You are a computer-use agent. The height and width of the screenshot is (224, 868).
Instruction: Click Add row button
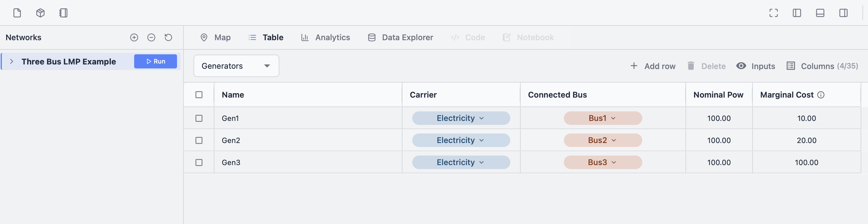tap(653, 66)
